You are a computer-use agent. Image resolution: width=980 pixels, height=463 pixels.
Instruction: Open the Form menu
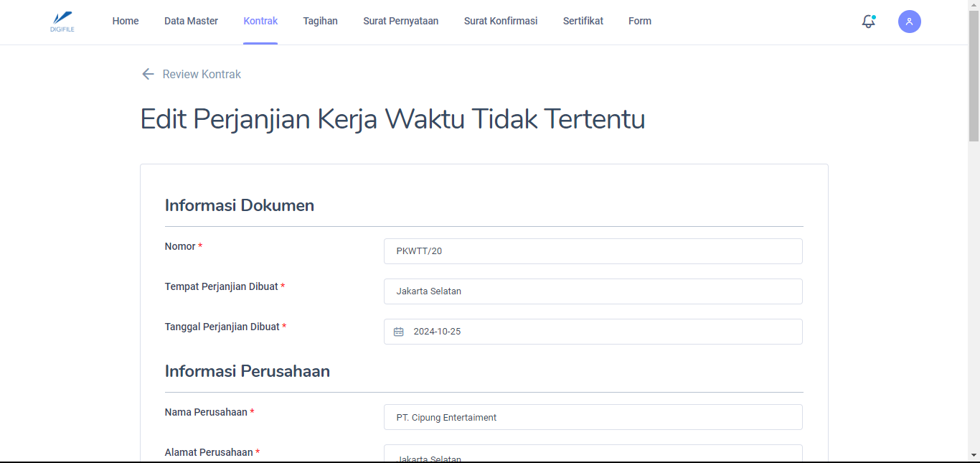click(x=639, y=22)
